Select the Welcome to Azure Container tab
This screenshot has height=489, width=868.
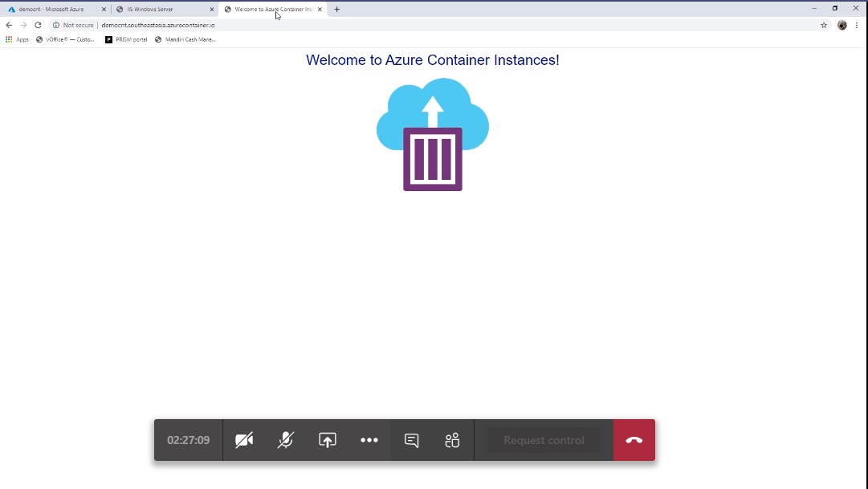[x=274, y=10]
